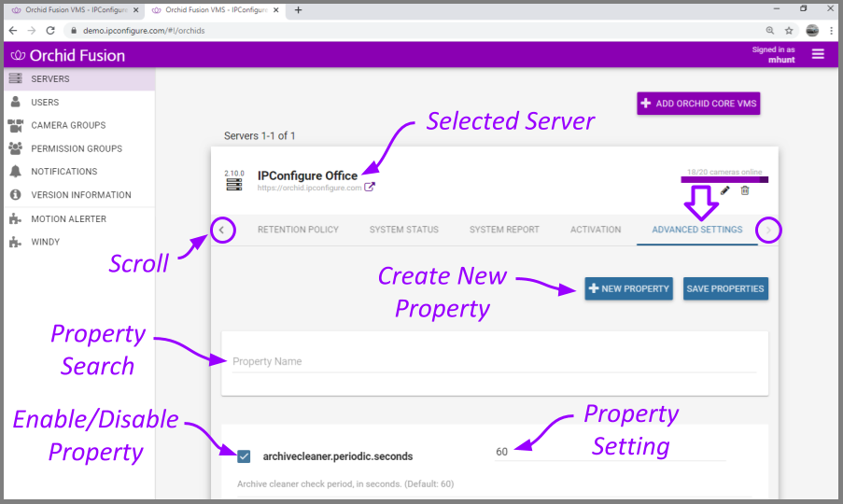Click the 'Servers 1-1 of 1' text
The height and width of the screenshot is (504, 843).
pyautogui.click(x=260, y=136)
